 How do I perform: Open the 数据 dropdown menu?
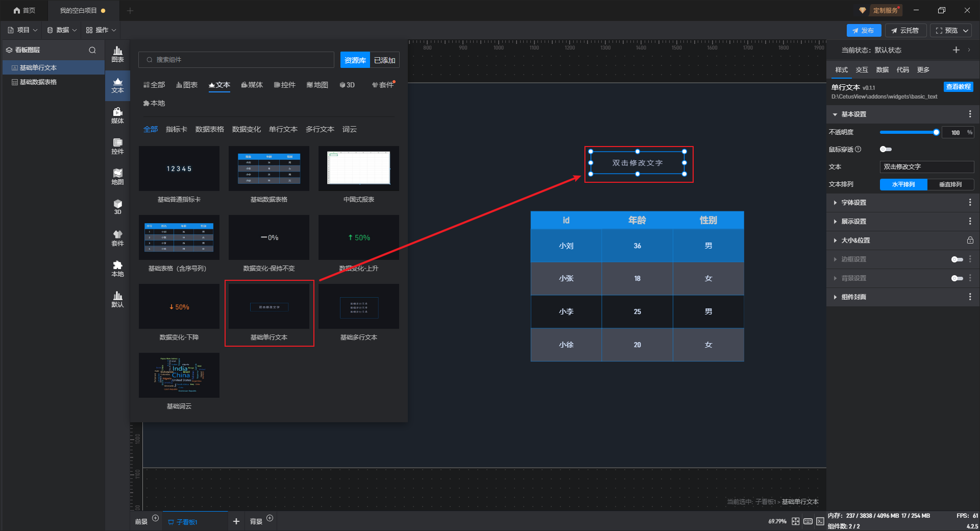tap(62, 30)
